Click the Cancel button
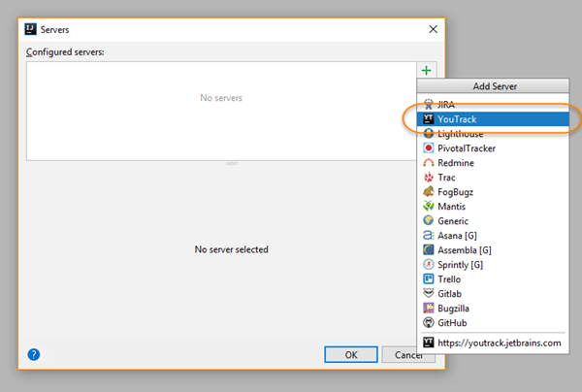The image size is (582, 392). 408,354
